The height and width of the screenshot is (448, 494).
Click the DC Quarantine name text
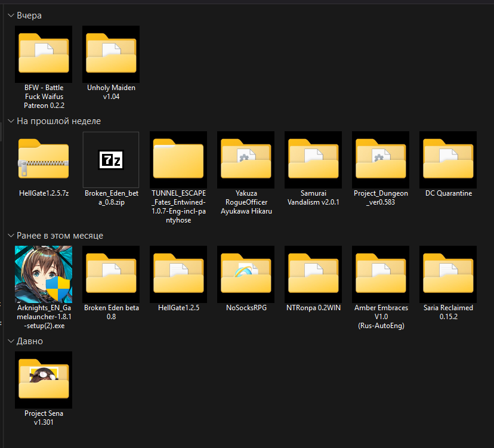click(448, 193)
